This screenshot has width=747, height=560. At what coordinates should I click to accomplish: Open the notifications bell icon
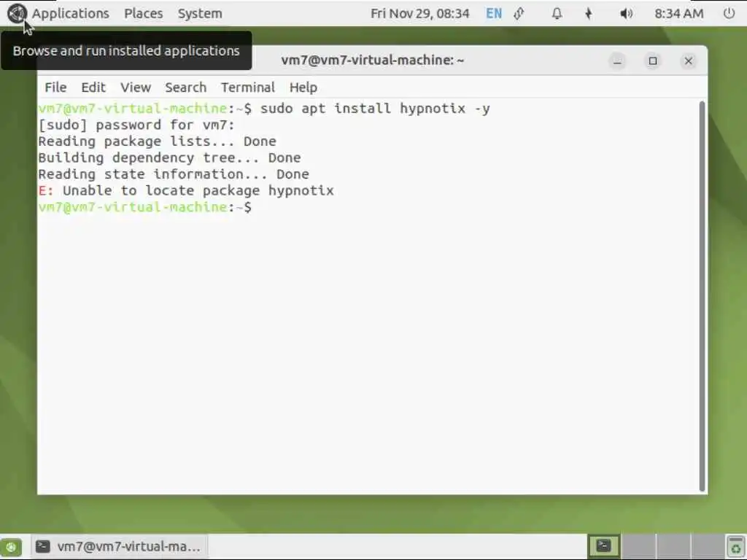point(557,13)
